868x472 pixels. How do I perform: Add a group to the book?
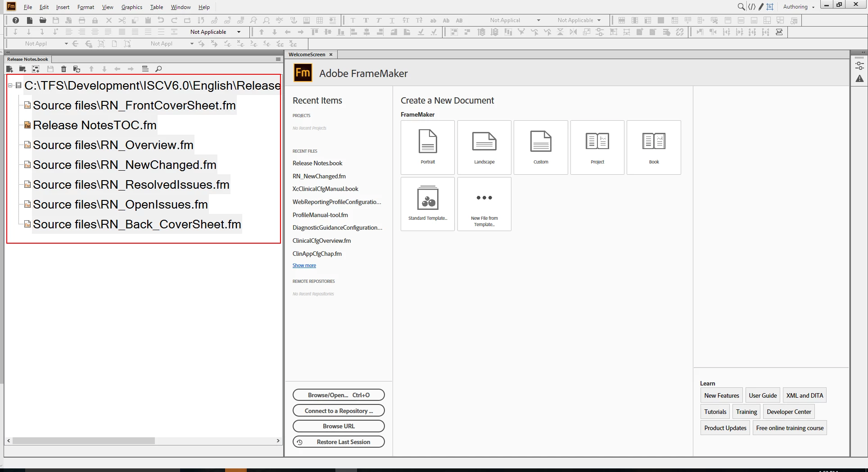coord(36,69)
